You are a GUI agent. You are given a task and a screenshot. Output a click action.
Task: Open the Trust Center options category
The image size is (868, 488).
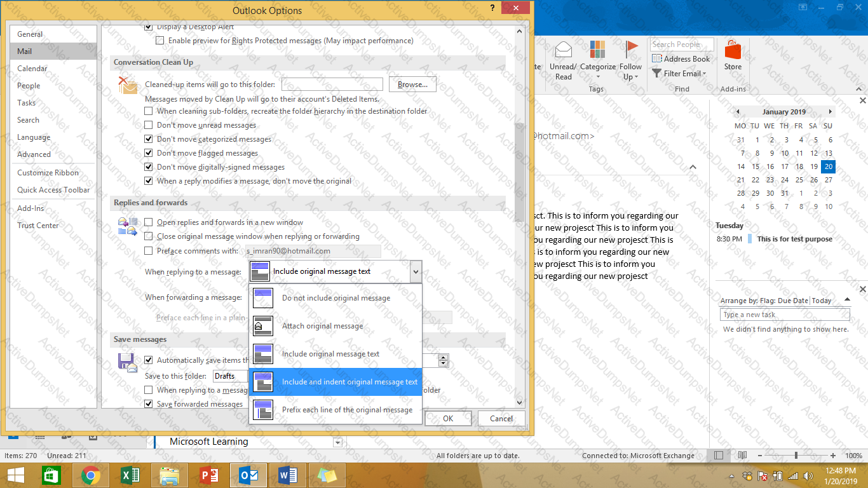pos(38,226)
